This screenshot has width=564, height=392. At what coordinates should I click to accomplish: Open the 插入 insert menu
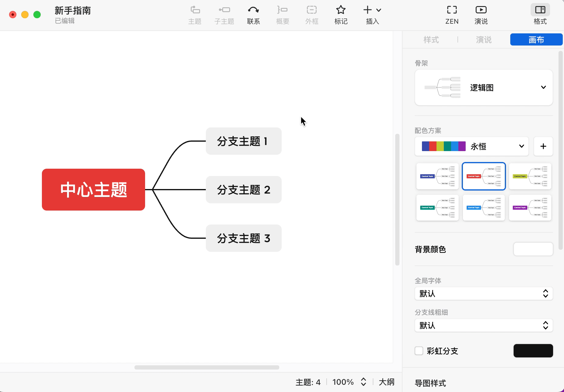(372, 14)
